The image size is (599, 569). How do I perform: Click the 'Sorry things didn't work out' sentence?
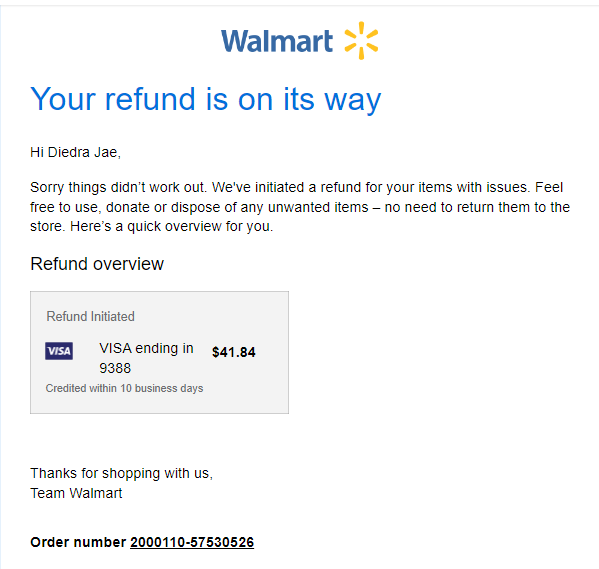[118, 187]
